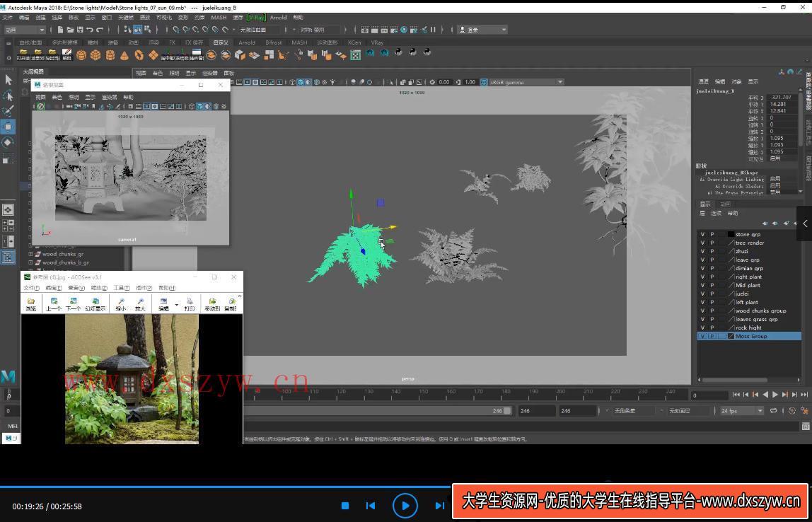Create a polygon sphere from the shelf
The width and height of the screenshot is (812, 522).
click(x=81, y=55)
